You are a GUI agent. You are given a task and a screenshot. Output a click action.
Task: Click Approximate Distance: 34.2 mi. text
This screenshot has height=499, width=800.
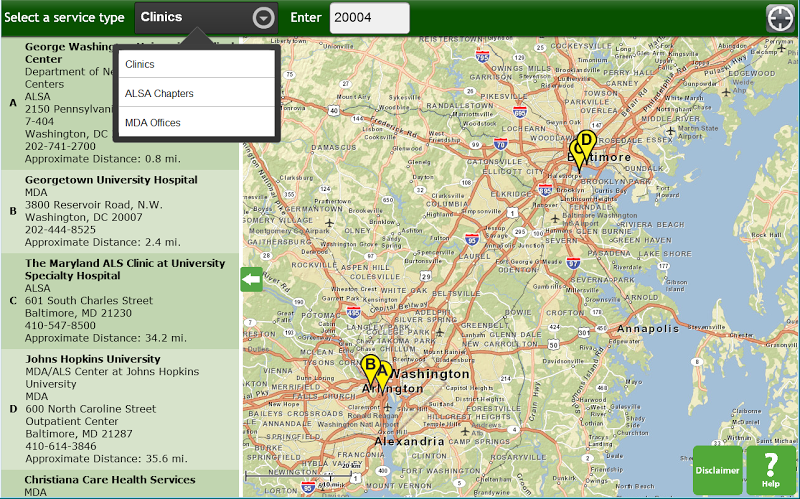106,338
